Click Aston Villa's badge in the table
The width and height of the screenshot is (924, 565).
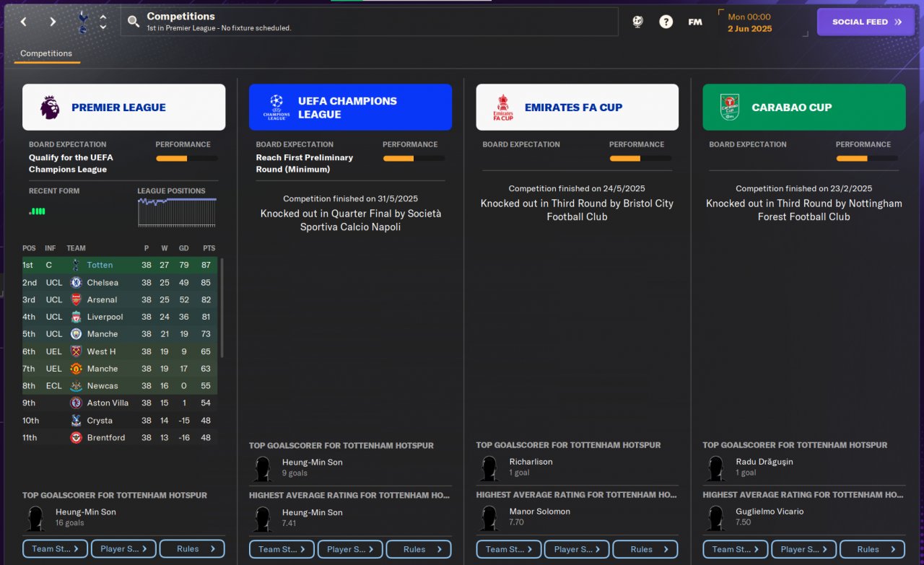(x=76, y=403)
